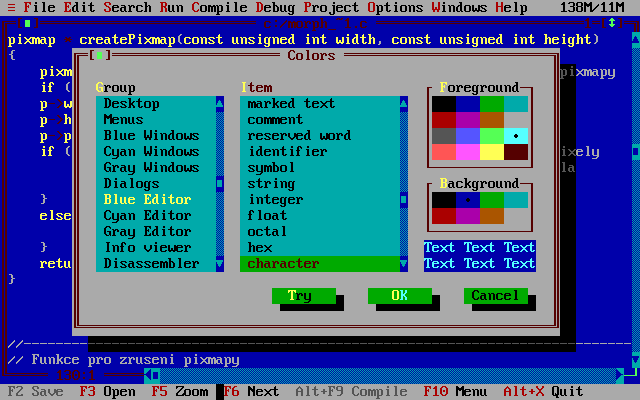Click Item list scroll-up arrow
The image size is (640, 400).
pyautogui.click(x=404, y=104)
